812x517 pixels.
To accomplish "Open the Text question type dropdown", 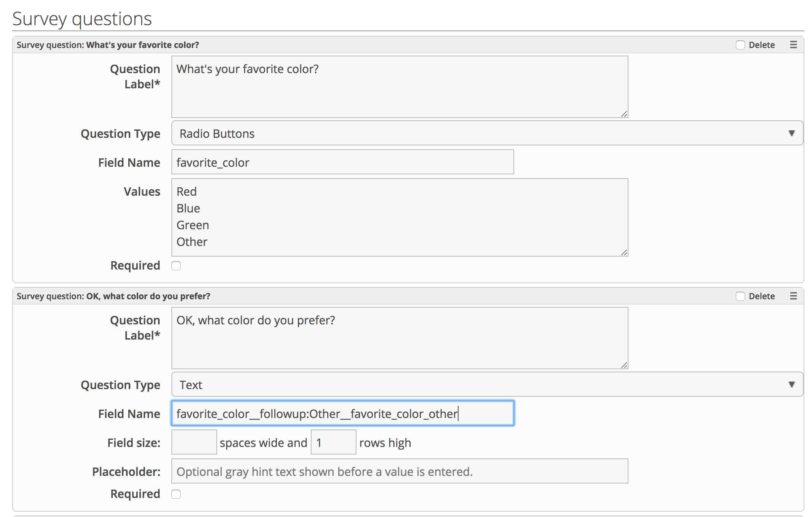I will [487, 385].
